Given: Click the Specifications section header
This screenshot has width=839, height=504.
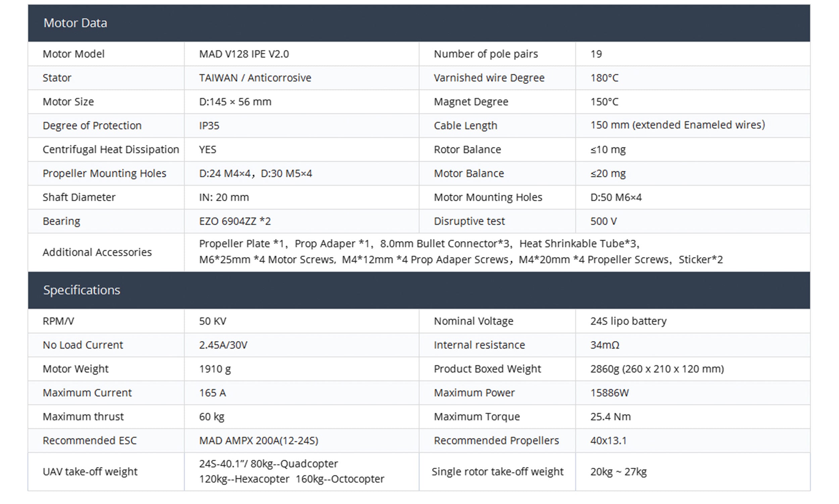Looking at the screenshot, I should (x=82, y=290).
